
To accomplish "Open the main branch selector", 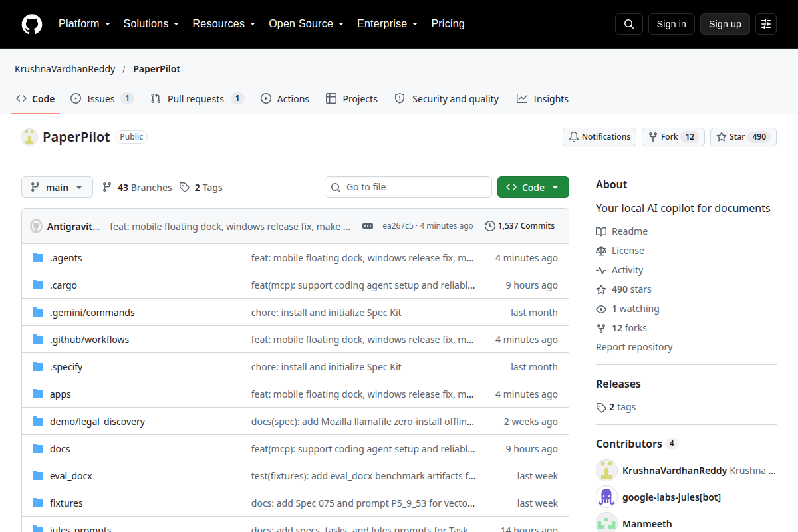I will point(57,188).
